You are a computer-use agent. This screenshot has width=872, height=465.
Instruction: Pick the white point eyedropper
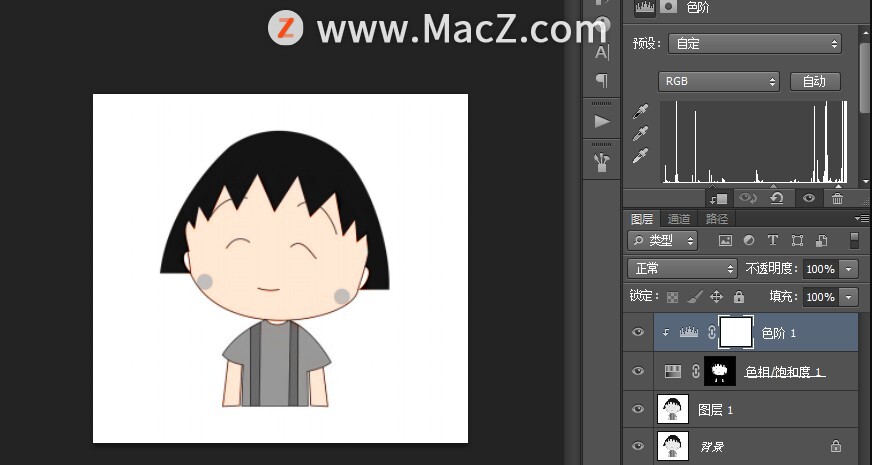641,155
